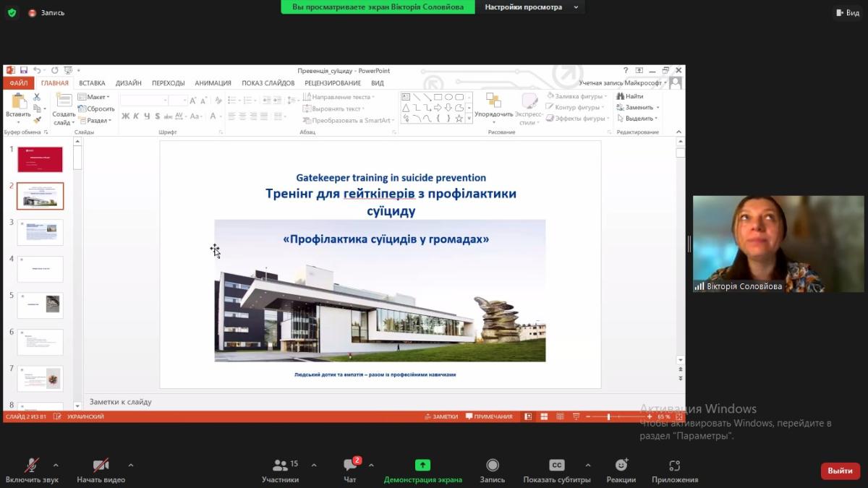The width and height of the screenshot is (868, 488).
Task: Leave meeting with red Выйти button
Action: click(840, 471)
